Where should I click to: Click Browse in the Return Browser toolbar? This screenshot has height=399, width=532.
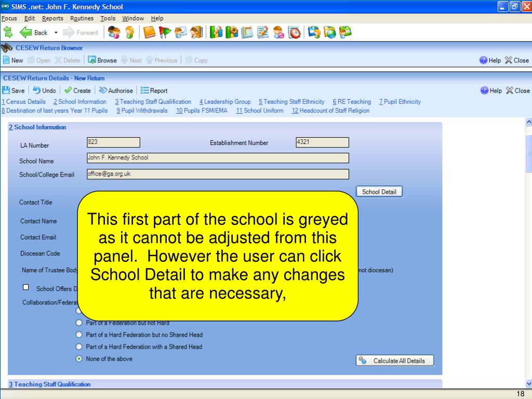(x=102, y=60)
